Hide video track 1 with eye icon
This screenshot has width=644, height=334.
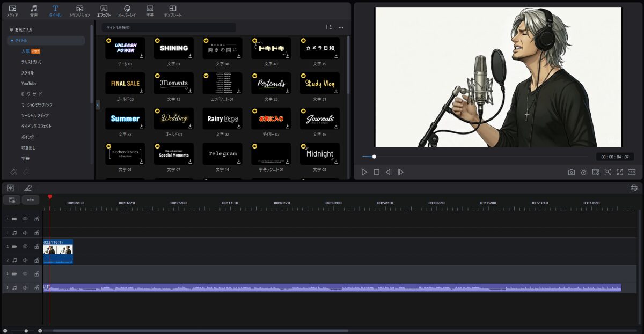coord(25,219)
